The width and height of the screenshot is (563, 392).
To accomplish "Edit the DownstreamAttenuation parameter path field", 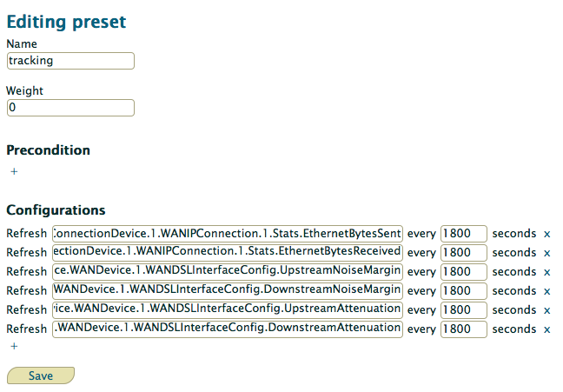I will click(x=228, y=329).
